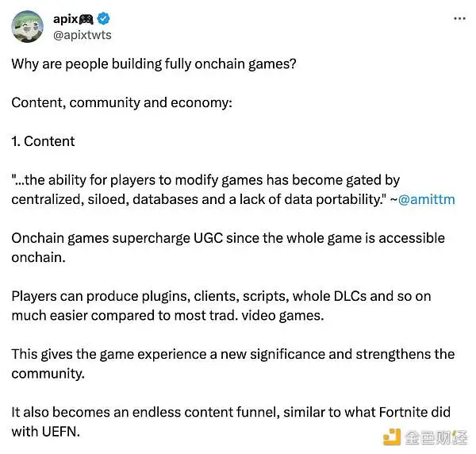
Task: Click the word 'Fortnite' in the last paragraph
Action: (401, 413)
